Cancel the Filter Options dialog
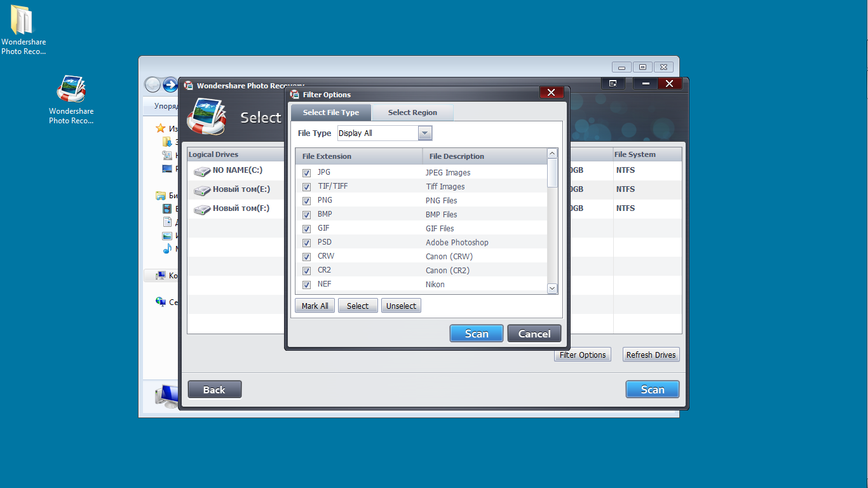Viewport: 868px width, 488px height. pos(534,334)
